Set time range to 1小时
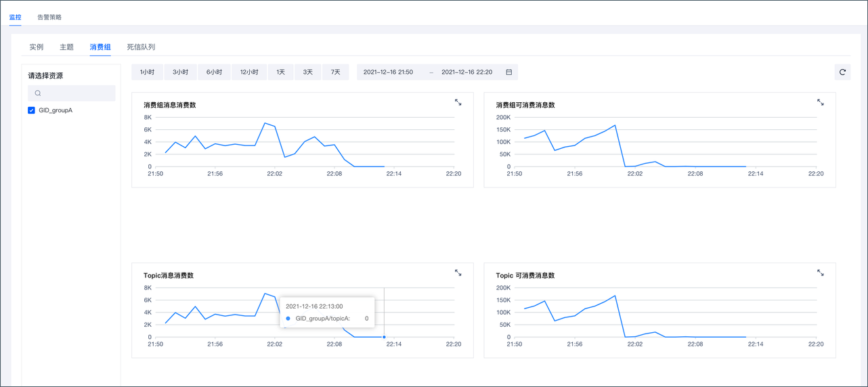The width and height of the screenshot is (868, 387). pos(148,72)
